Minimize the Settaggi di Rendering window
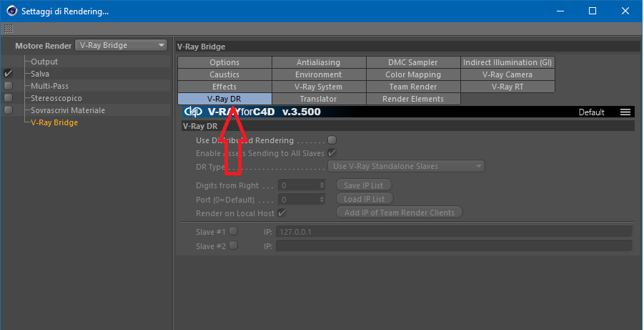 point(560,11)
